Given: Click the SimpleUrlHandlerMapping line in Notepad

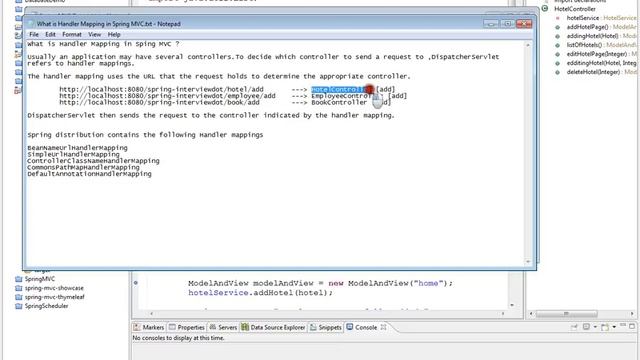Looking at the screenshot, I should [73, 154].
